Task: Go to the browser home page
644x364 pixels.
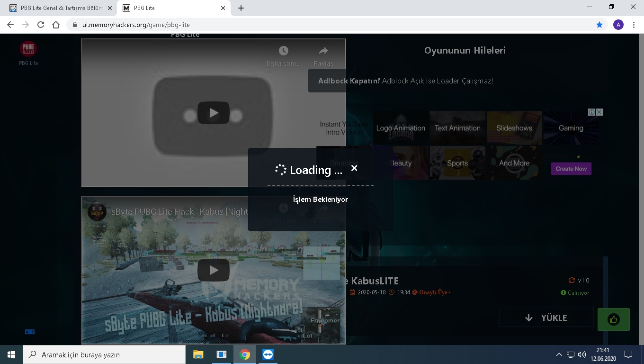Action: click(56, 25)
